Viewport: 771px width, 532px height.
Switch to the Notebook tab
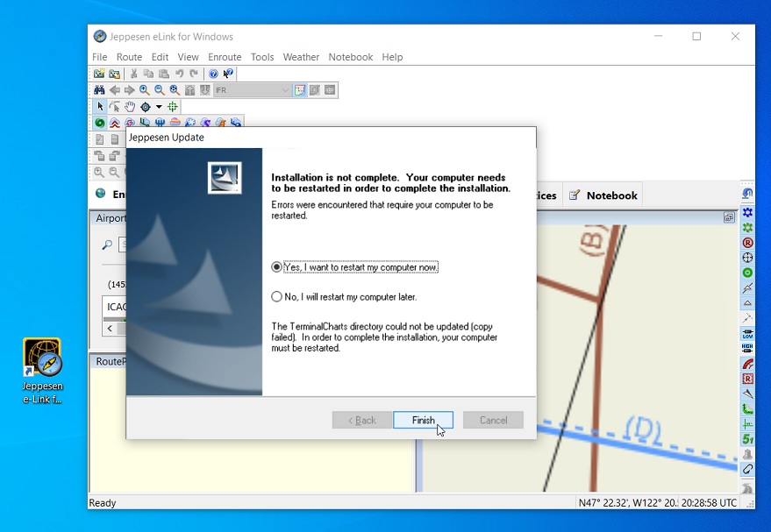click(603, 195)
